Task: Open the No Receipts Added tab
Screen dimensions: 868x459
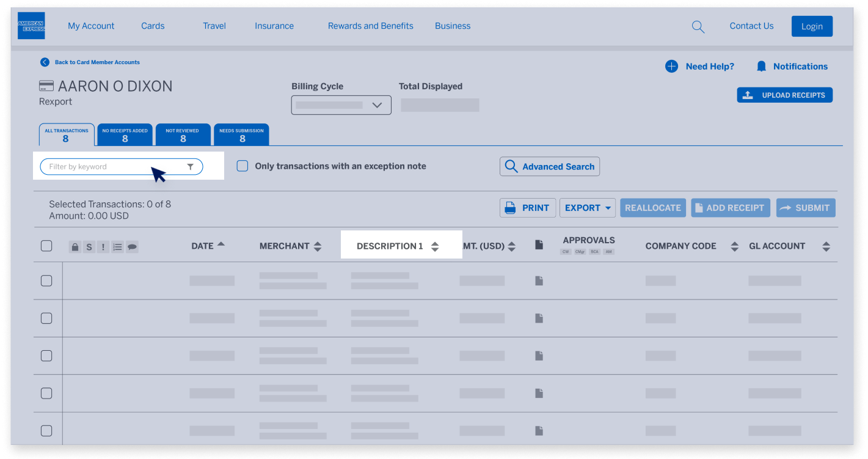Action: [x=125, y=134]
